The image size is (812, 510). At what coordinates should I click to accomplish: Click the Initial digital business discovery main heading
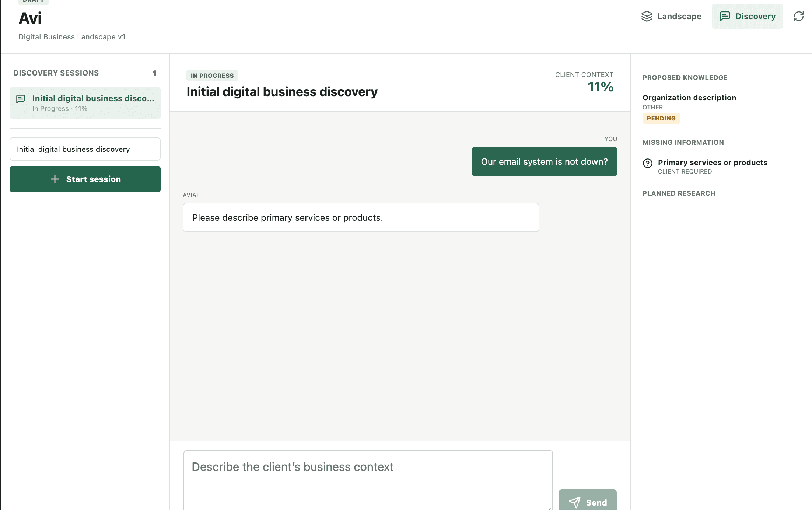[282, 92]
